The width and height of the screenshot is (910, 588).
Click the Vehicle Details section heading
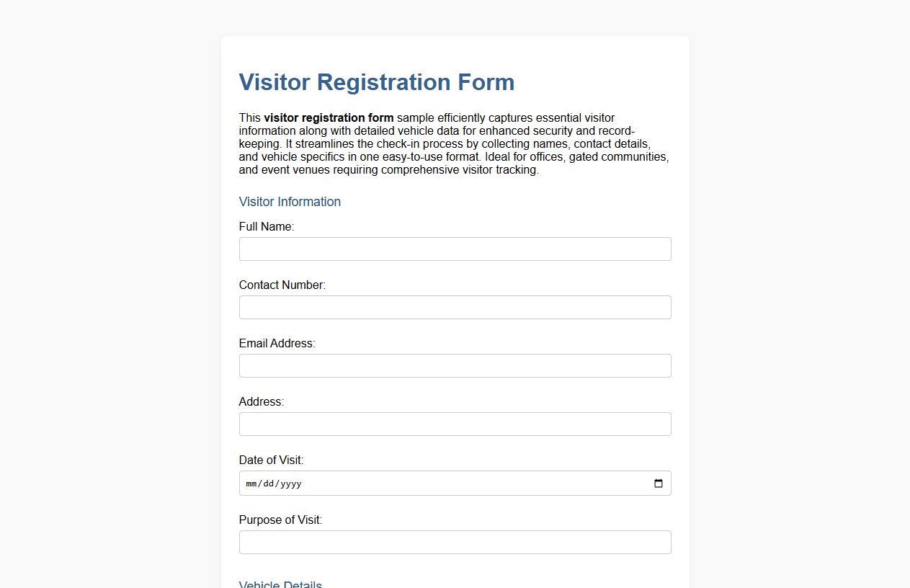pos(280,583)
